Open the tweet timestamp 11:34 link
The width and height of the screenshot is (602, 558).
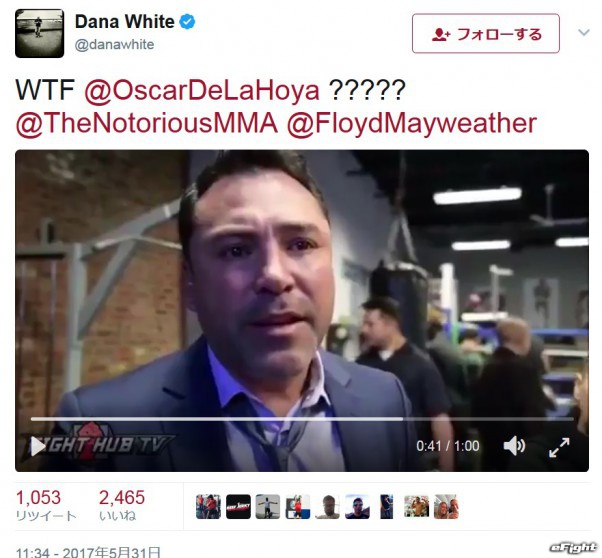pos(88,552)
